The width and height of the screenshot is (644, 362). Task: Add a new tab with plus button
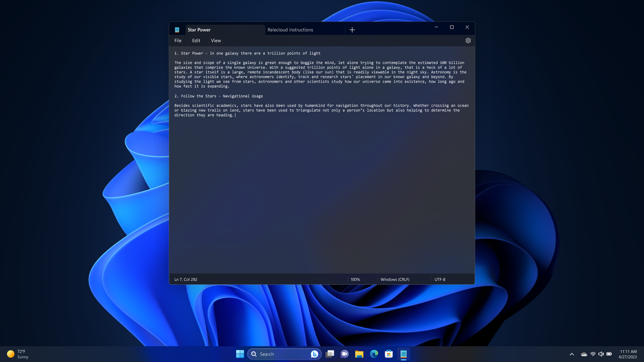(352, 30)
